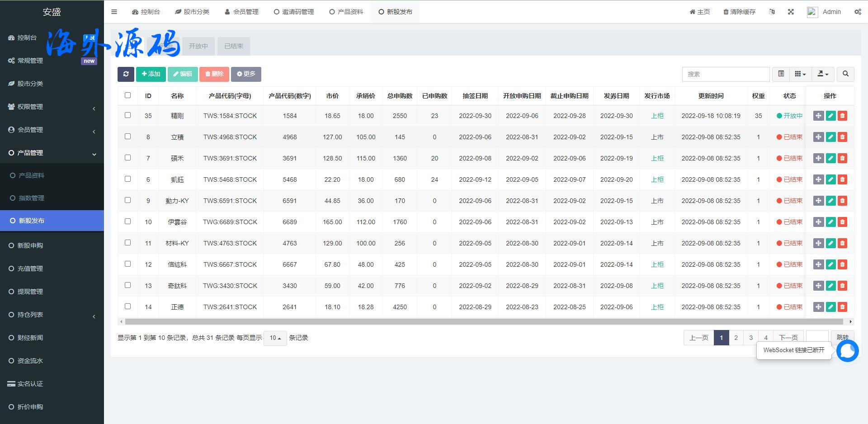868x424 pixels.
Task: Open the columns visibility dropdown
Action: coord(800,74)
